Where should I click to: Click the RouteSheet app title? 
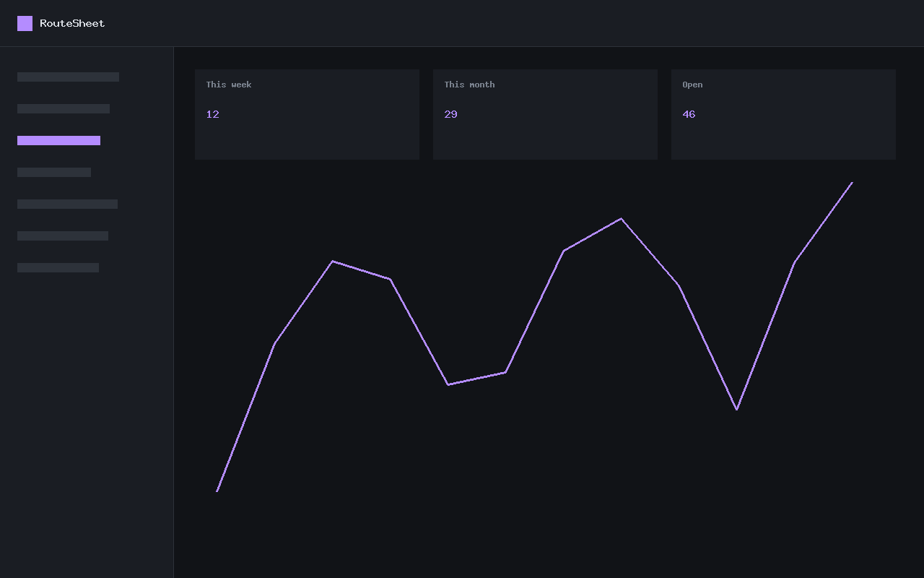[x=72, y=23]
